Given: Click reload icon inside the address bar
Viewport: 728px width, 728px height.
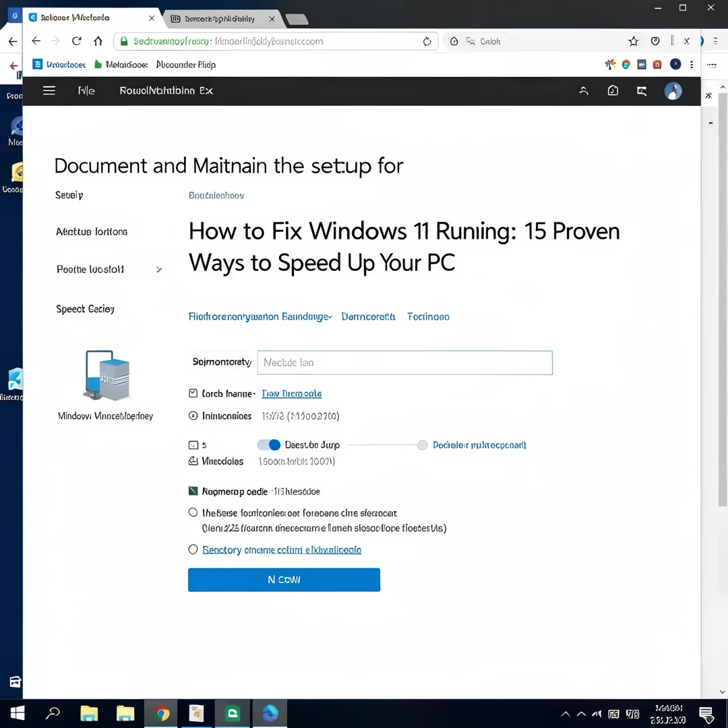Looking at the screenshot, I should coord(427,41).
